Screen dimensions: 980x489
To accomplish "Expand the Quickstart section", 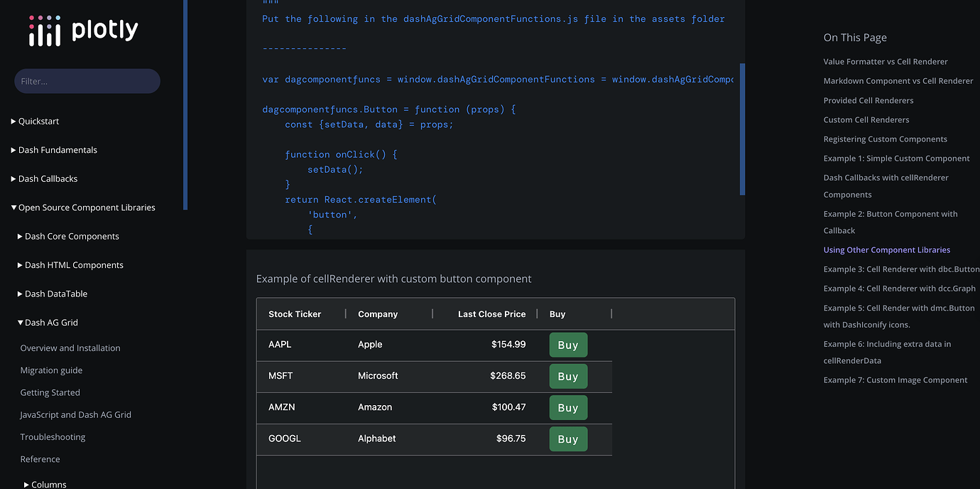I will point(36,121).
